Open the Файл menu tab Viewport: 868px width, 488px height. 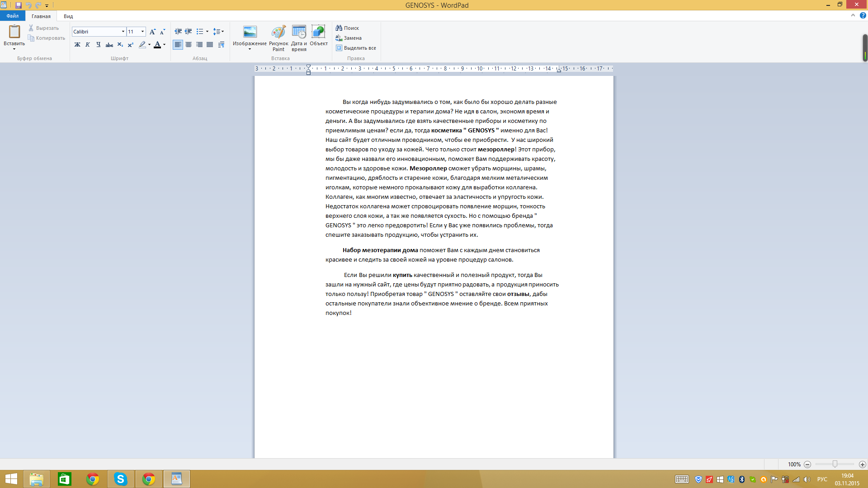point(13,16)
